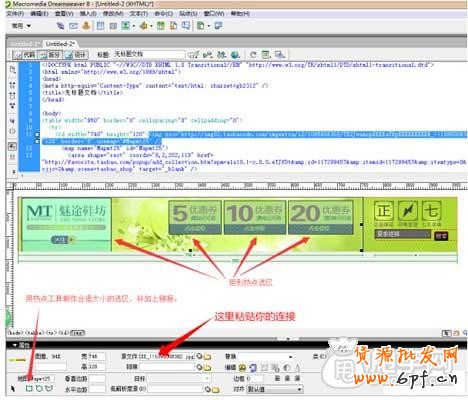Click the image Crop edit icon
The width and height of the screenshot is (468, 400).
coord(264,367)
